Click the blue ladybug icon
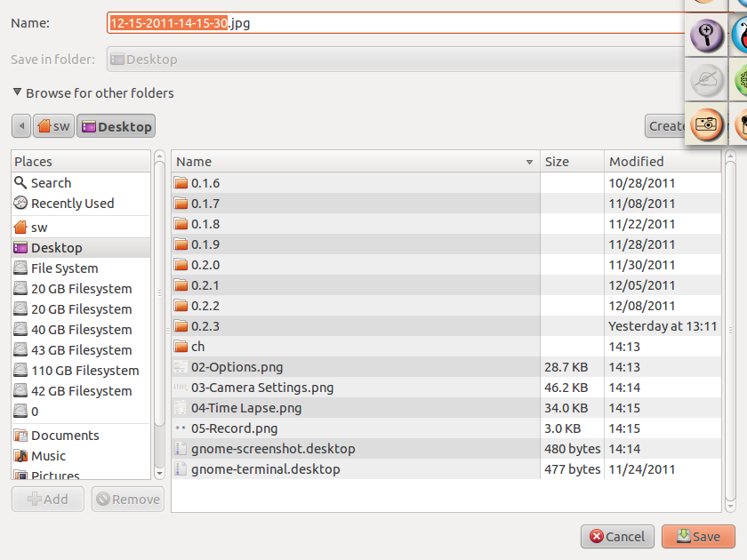The width and height of the screenshot is (747, 560). point(740,35)
